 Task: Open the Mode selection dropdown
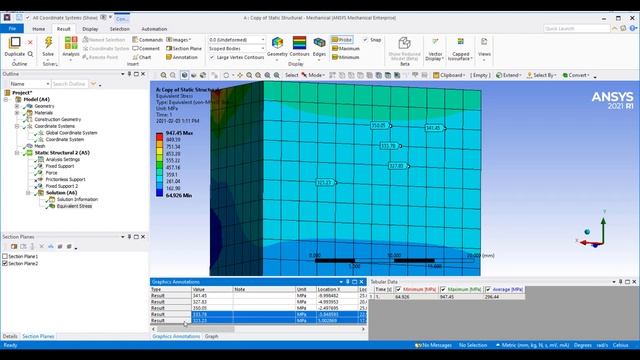click(x=313, y=75)
